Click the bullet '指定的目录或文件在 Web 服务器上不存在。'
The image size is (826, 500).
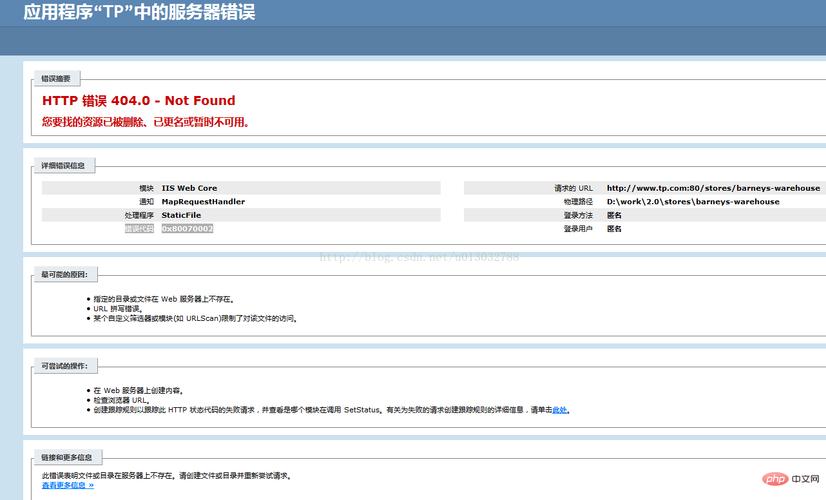point(163,299)
